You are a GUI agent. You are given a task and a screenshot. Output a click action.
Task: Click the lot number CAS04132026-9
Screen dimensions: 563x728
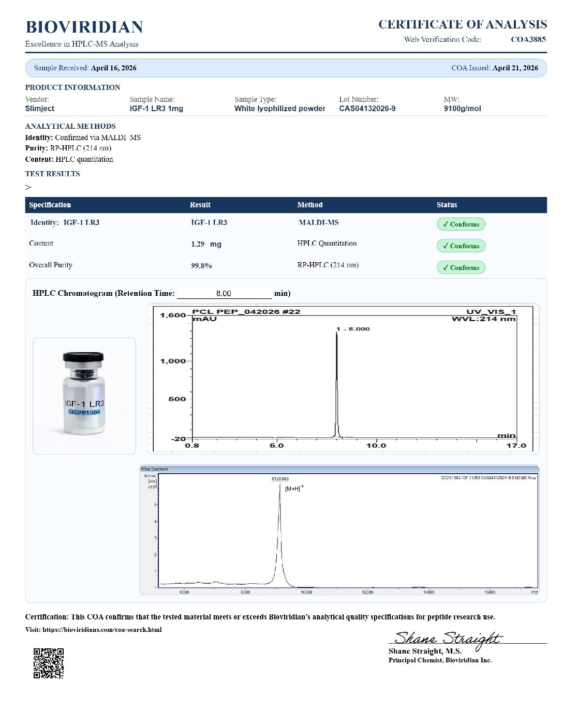(x=367, y=109)
